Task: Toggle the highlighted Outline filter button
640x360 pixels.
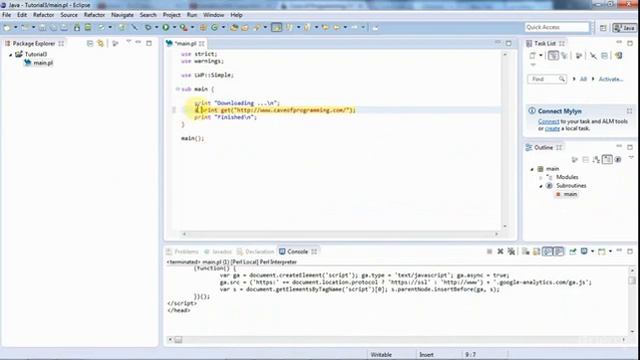Action: click(607, 160)
